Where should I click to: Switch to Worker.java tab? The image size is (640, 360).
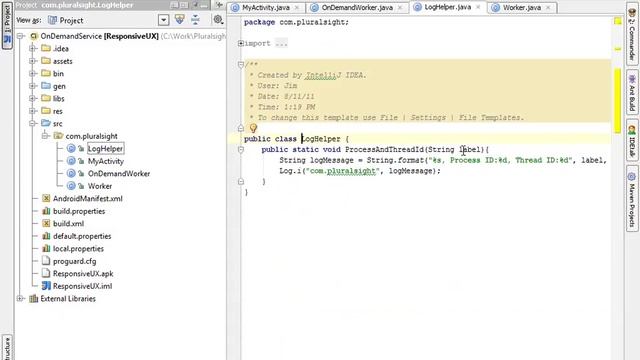(521, 7)
